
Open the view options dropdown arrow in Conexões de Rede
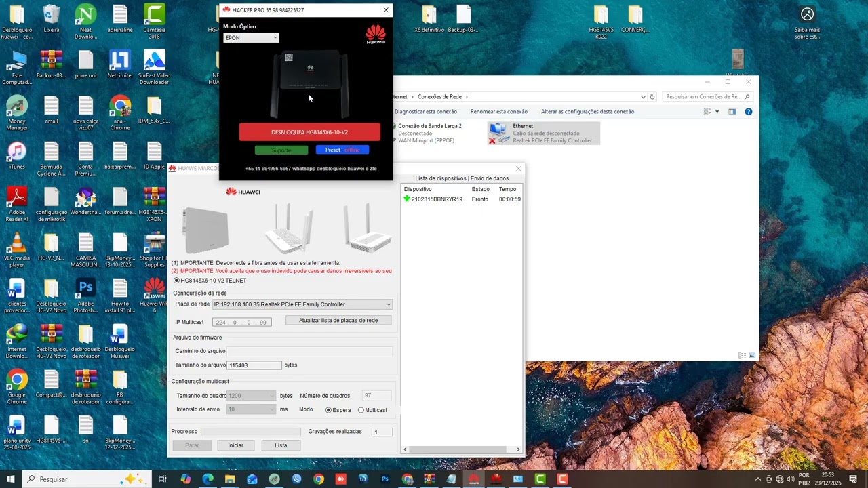tap(717, 111)
